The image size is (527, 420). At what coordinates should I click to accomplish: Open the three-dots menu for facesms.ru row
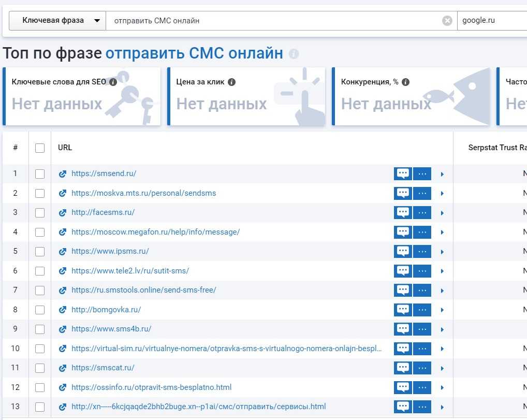click(x=422, y=213)
